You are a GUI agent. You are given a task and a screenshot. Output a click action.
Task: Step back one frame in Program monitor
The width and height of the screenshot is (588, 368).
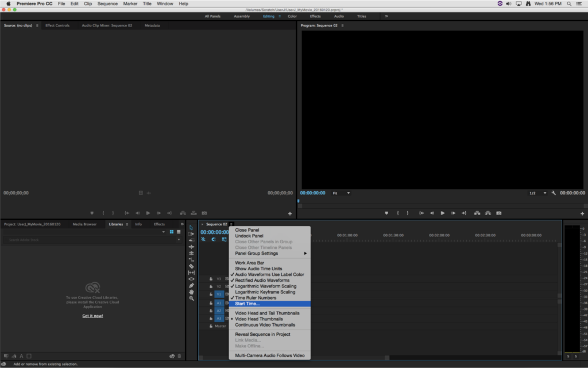[432, 213]
